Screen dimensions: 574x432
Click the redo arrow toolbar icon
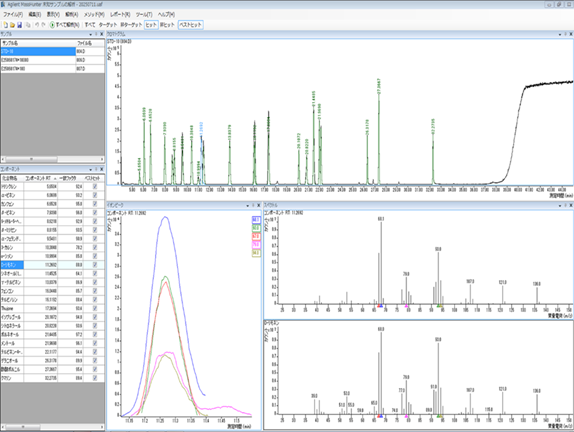(x=44, y=25)
